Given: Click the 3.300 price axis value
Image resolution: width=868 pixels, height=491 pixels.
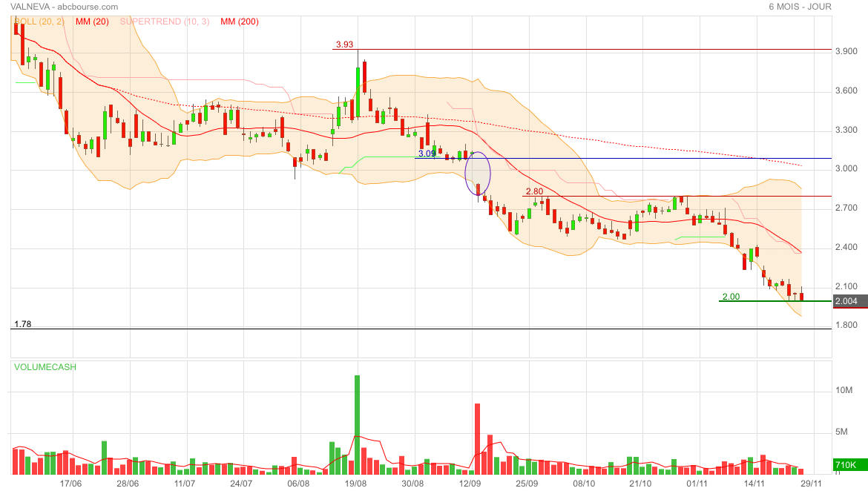Looking at the screenshot, I should click(846, 130).
